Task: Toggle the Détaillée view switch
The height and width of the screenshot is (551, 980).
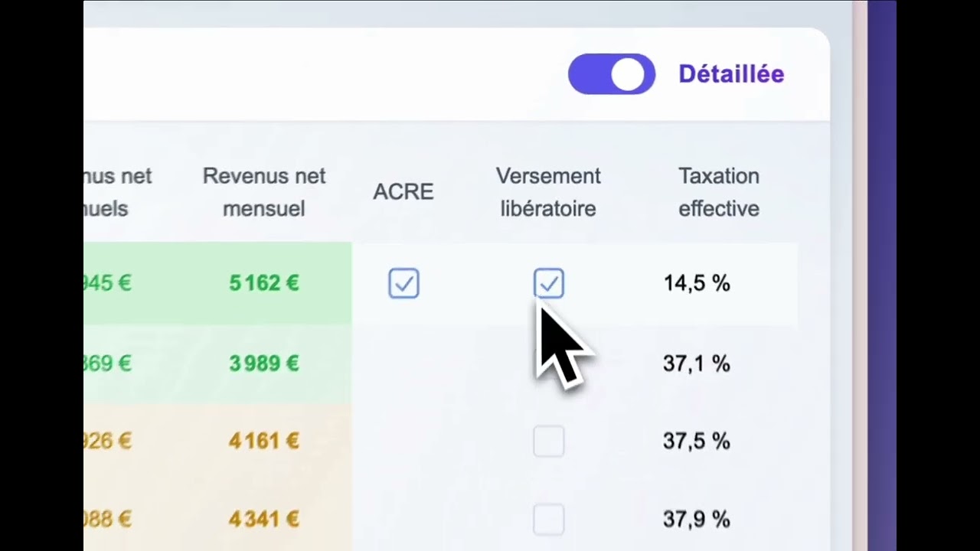Action: tap(611, 74)
